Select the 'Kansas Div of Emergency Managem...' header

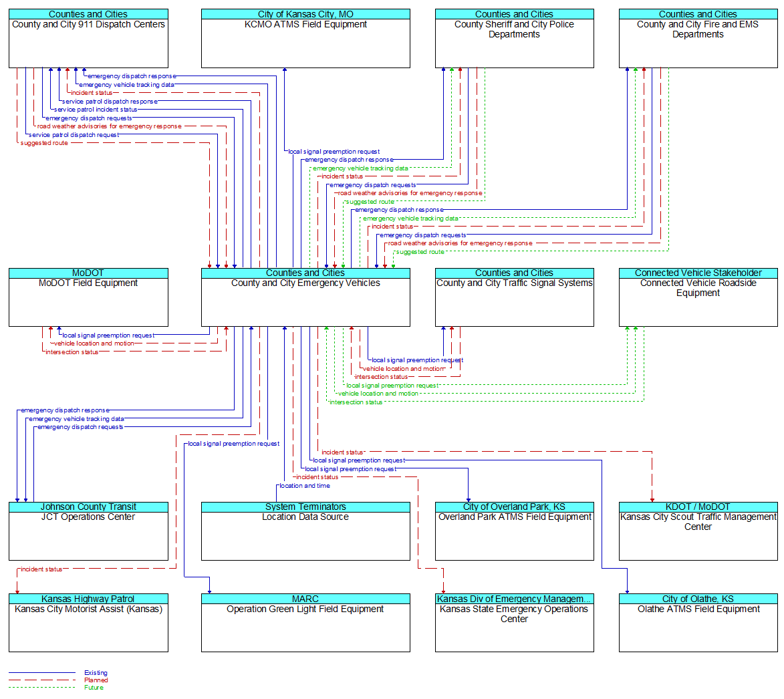click(515, 599)
